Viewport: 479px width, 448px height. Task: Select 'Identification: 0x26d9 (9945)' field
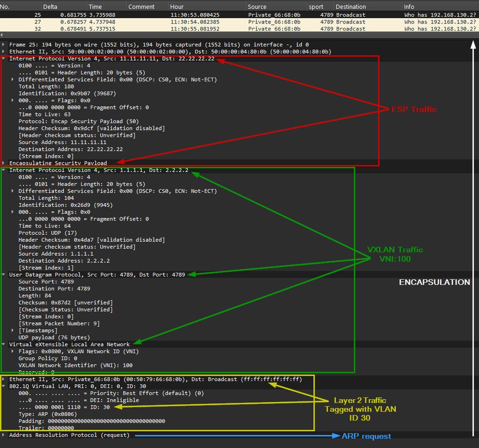pyautogui.click(x=66, y=205)
